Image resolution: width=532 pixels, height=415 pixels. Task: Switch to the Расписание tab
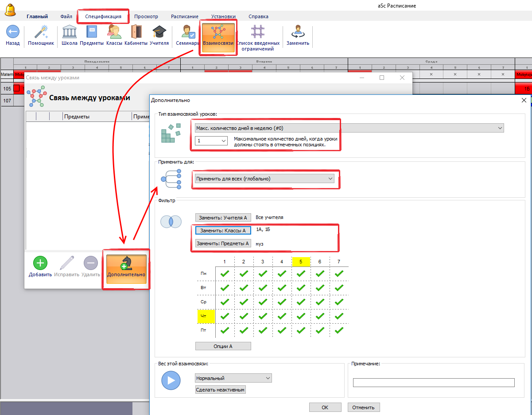pyautogui.click(x=185, y=16)
